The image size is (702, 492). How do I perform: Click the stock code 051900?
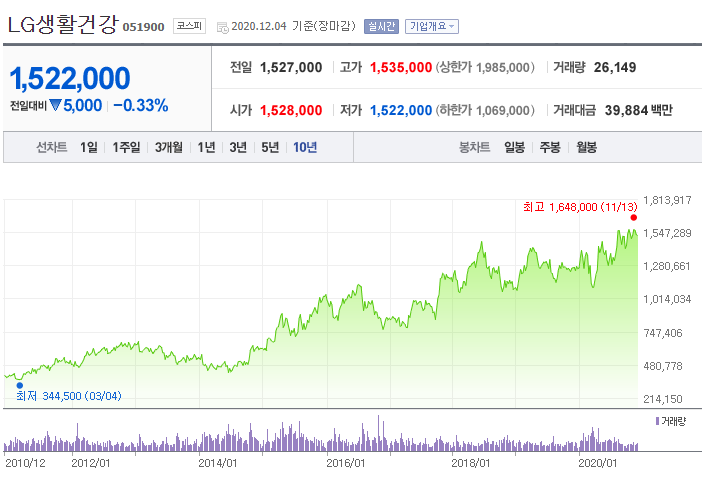(143, 27)
